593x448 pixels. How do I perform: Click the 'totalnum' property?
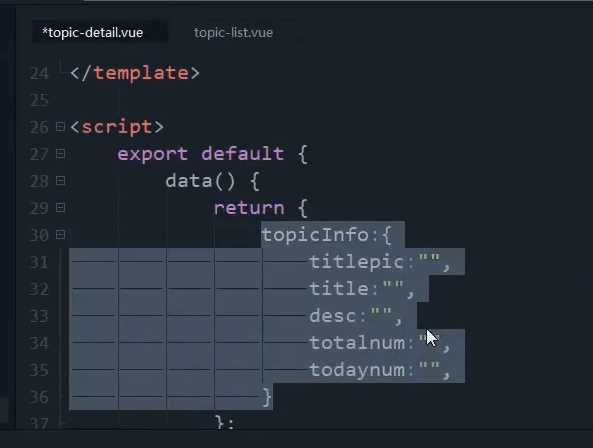357,343
